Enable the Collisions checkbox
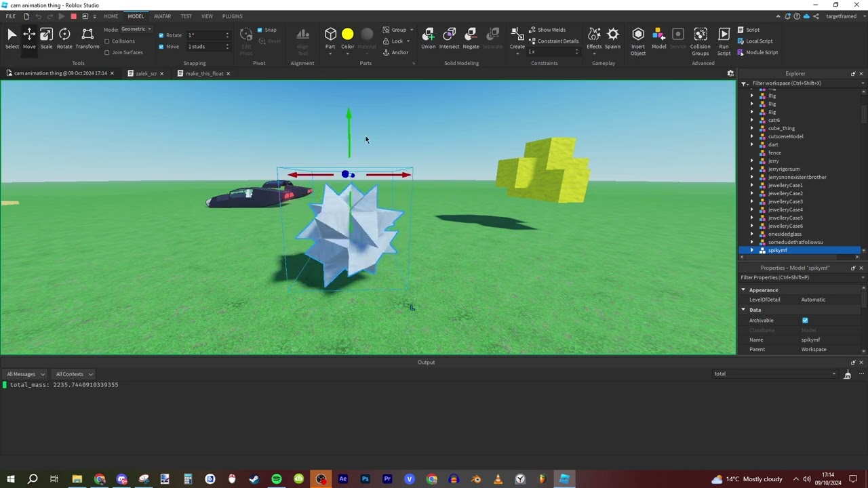868x488 pixels. click(107, 41)
